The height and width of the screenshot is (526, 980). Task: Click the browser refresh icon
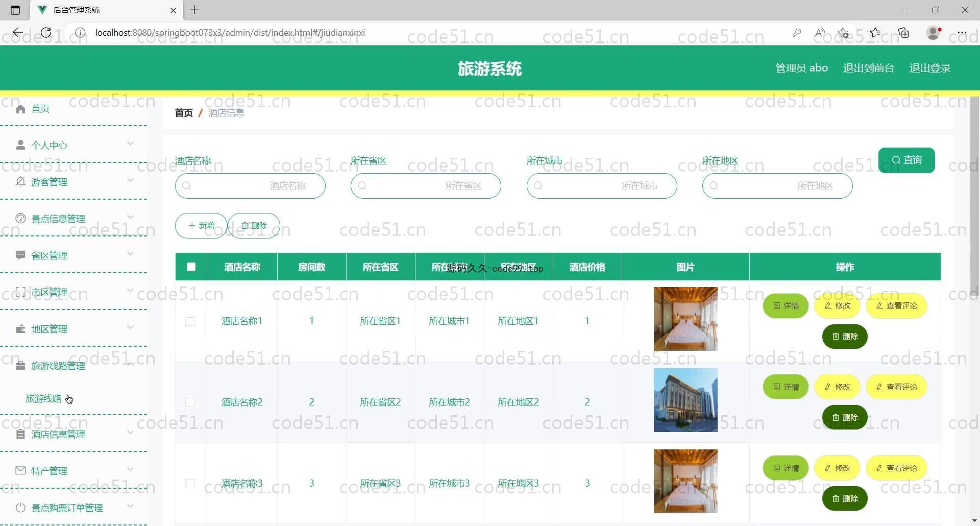(x=46, y=33)
